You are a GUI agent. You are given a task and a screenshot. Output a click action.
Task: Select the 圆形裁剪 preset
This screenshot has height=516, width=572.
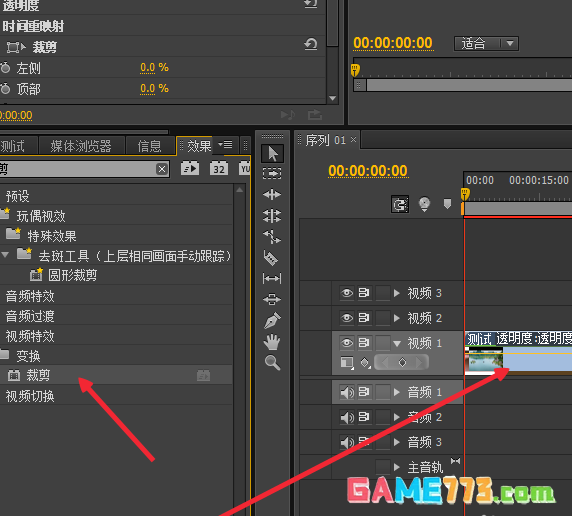[72, 275]
